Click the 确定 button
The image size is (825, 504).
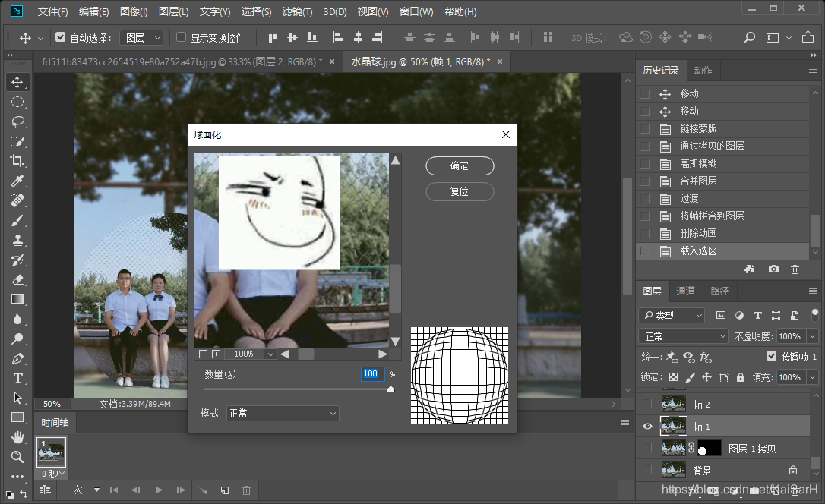tap(460, 165)
